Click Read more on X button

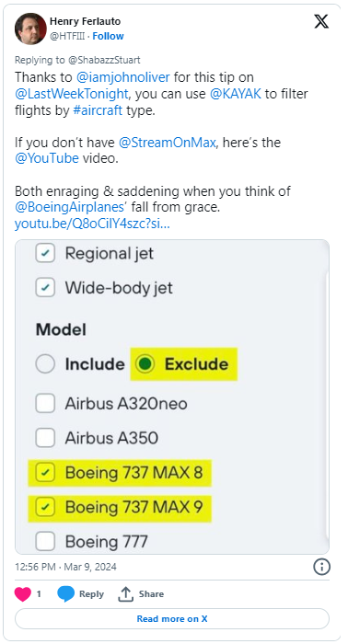172,618
